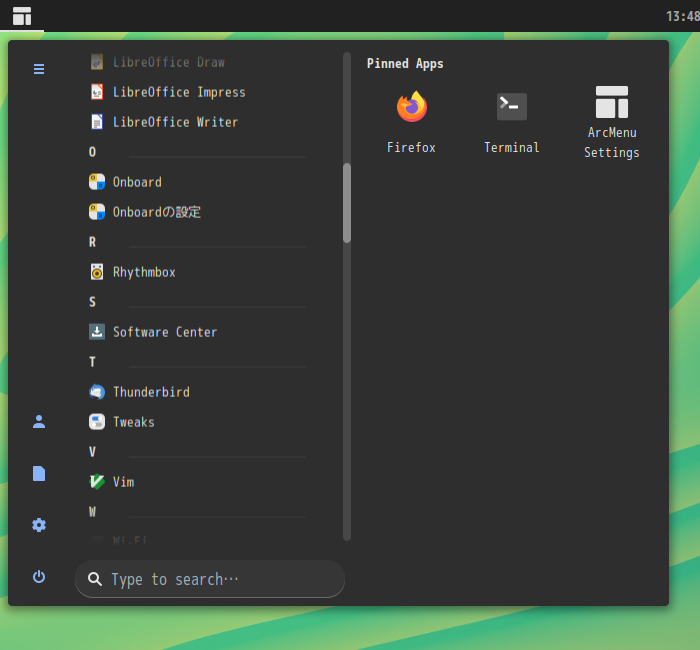This screenshot has height=650, width=700.
Task: Click the Onboardの設定 icon
Action: [x=97, y=212]
